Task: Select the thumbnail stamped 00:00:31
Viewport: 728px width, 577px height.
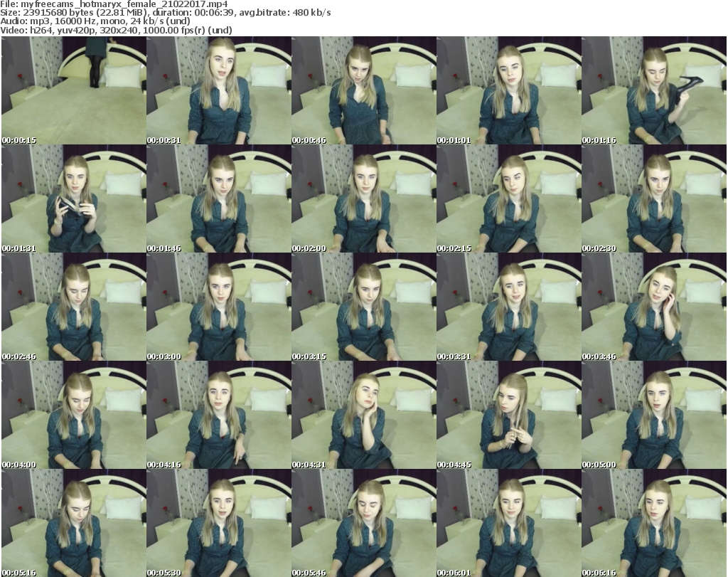Action: coord(219,90)
